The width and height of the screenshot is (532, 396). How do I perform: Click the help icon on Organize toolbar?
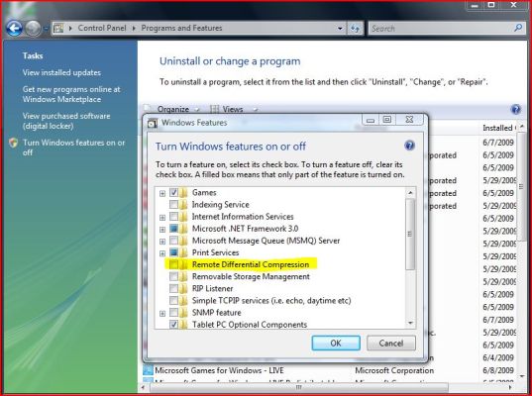click(x=516, y=109)
